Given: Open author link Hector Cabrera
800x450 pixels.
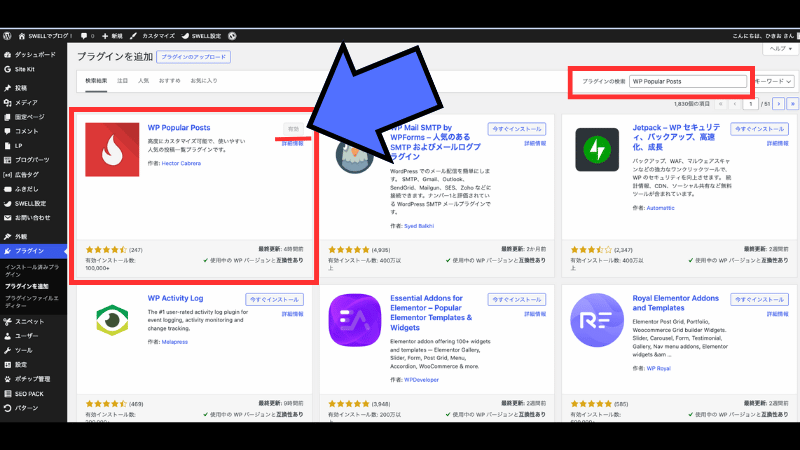Looking at the screenshot, I should click(x=181, y=163).
